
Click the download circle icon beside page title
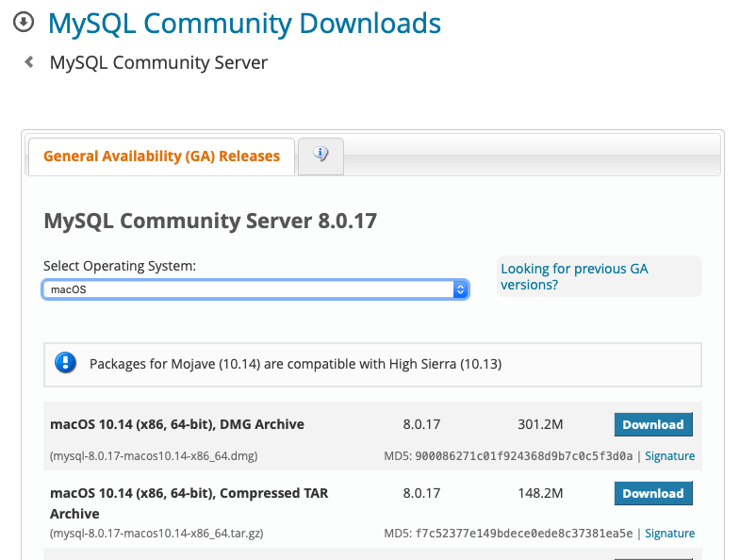point(24,23)
